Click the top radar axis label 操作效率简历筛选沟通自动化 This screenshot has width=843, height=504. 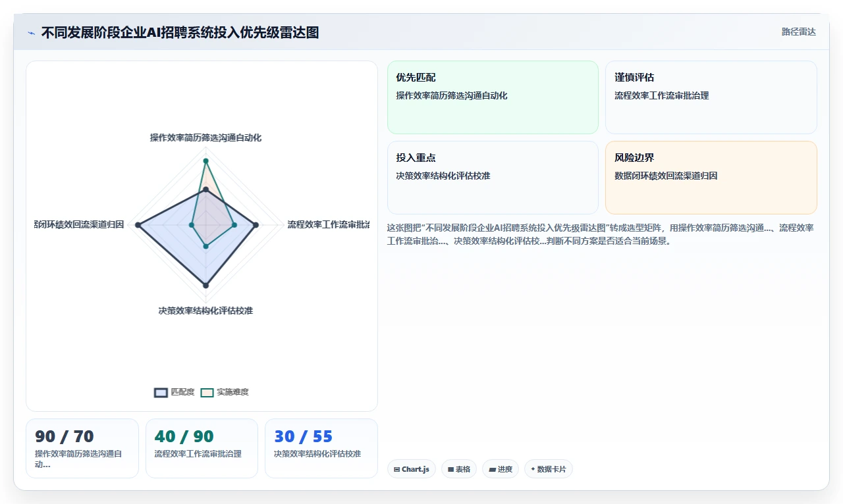point(205,138)
